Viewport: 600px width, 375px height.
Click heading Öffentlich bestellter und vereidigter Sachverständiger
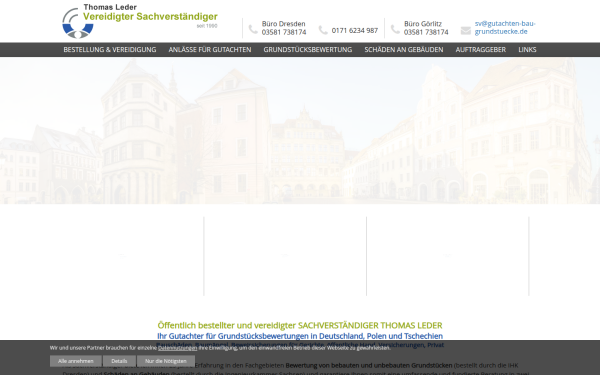(x=300, y=325)
